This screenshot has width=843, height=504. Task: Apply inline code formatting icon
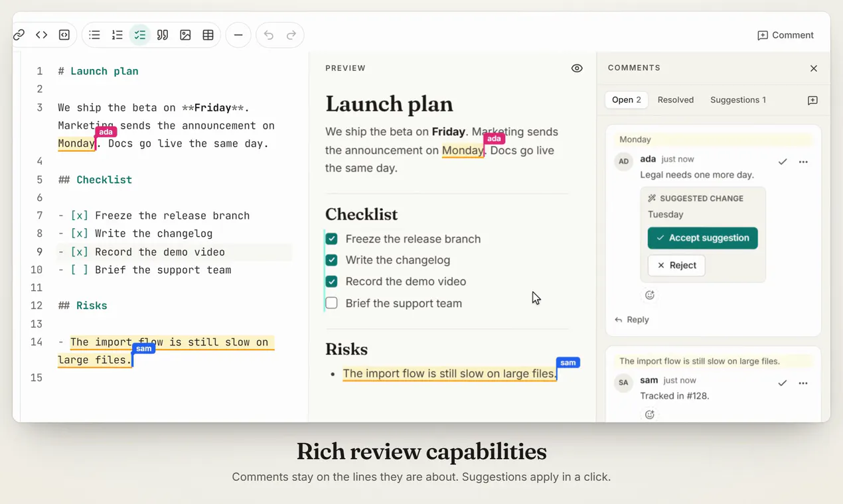(x=42, y=35)
